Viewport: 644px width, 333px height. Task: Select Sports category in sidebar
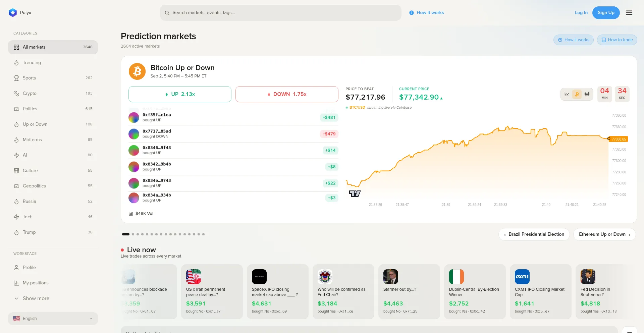53,78
